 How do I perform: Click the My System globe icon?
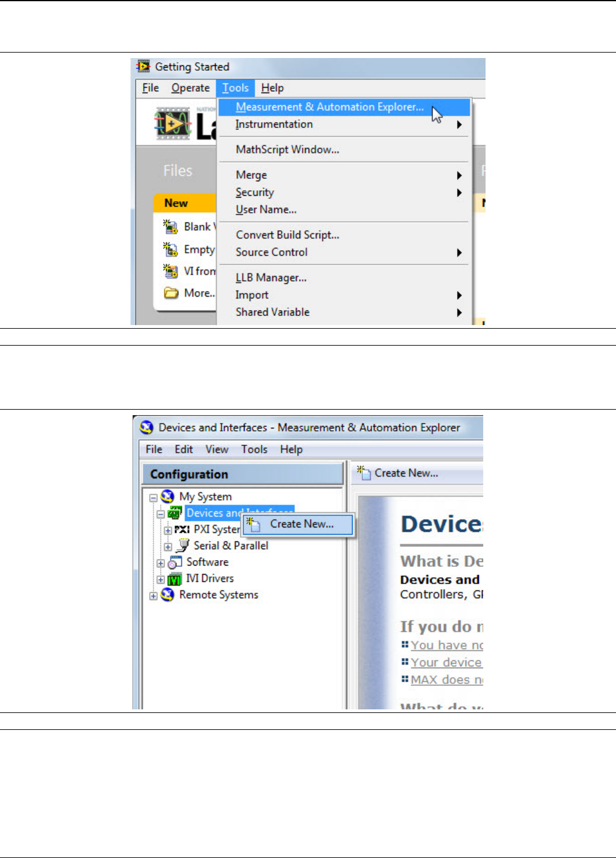click(x=168, y=497)
